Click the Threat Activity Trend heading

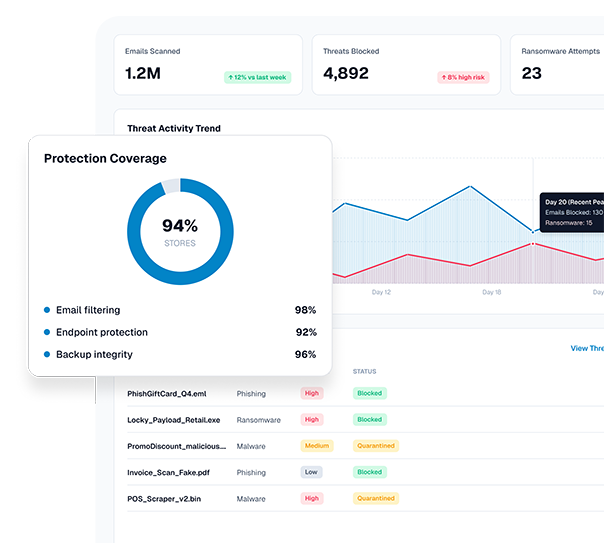pyautogui.click(x=174, y=128)
